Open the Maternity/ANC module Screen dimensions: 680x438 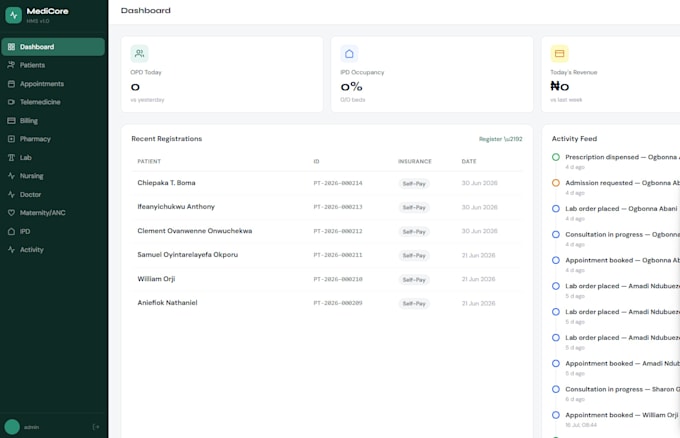(53, 212)
